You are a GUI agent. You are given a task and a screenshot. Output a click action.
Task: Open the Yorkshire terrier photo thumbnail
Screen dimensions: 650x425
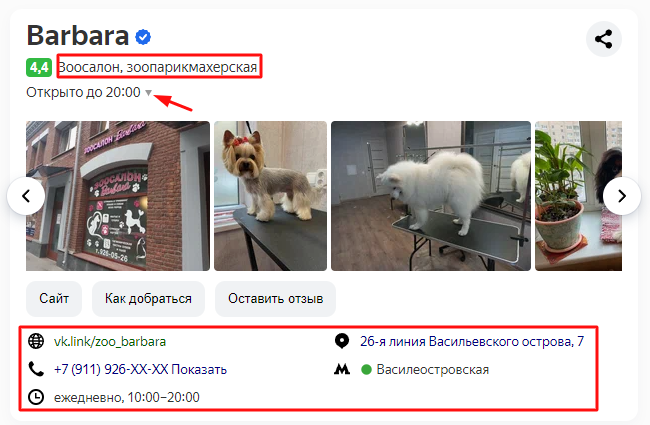(270, 196)
